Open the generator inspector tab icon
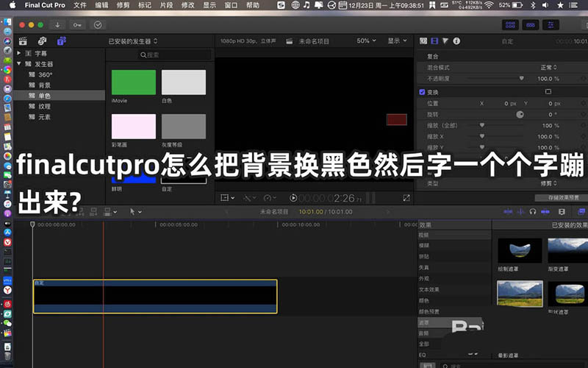 point(423,41)
